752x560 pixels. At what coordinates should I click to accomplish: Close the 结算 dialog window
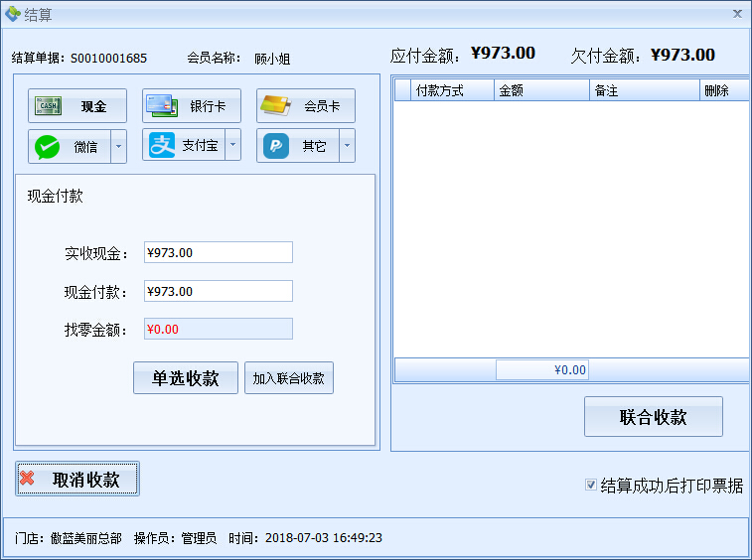click(737, 14)
